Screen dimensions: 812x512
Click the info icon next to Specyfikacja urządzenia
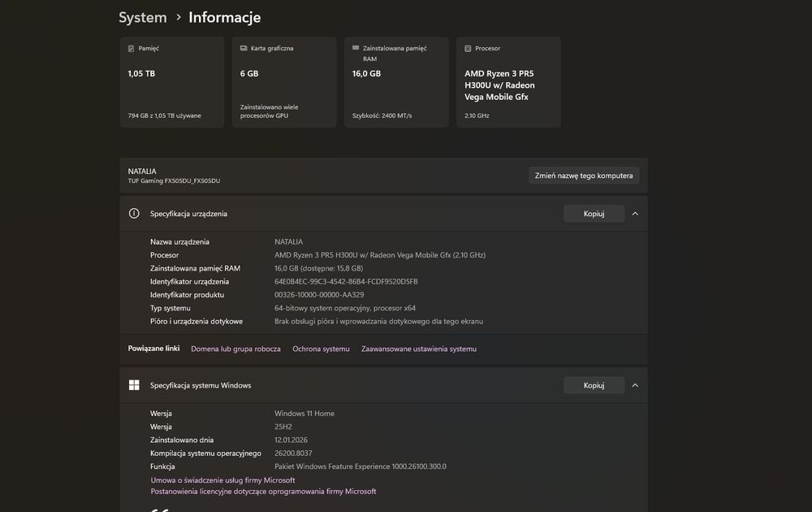[134, 214]
